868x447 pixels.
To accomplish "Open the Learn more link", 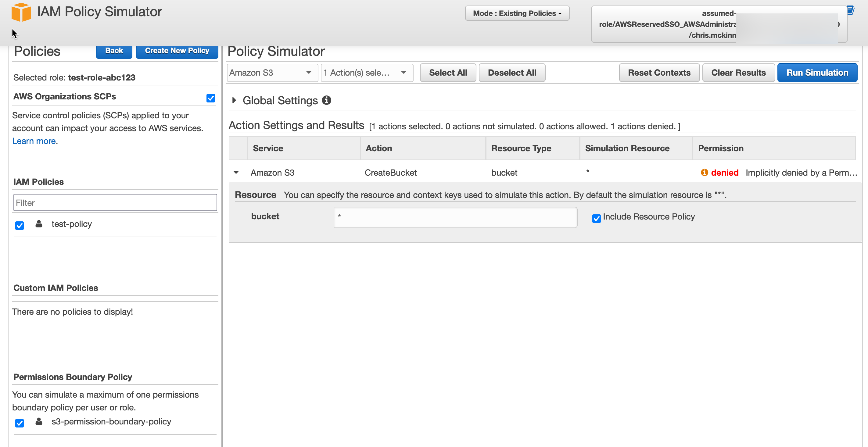I will click(x=34, y=141).
